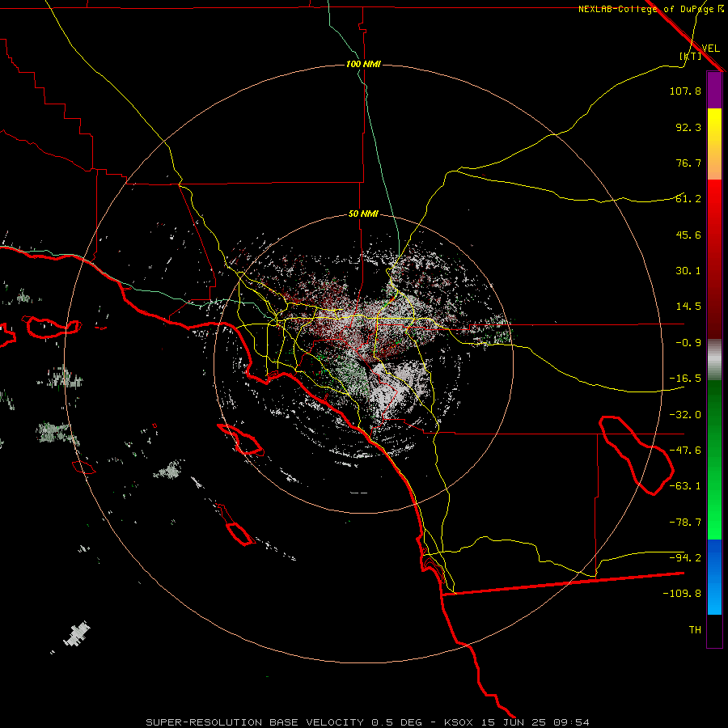Image resolution: width=728 pixels, height=728 pixels.
Task: Select the 61.2 velocity scale value
Action: pos(688,199)
